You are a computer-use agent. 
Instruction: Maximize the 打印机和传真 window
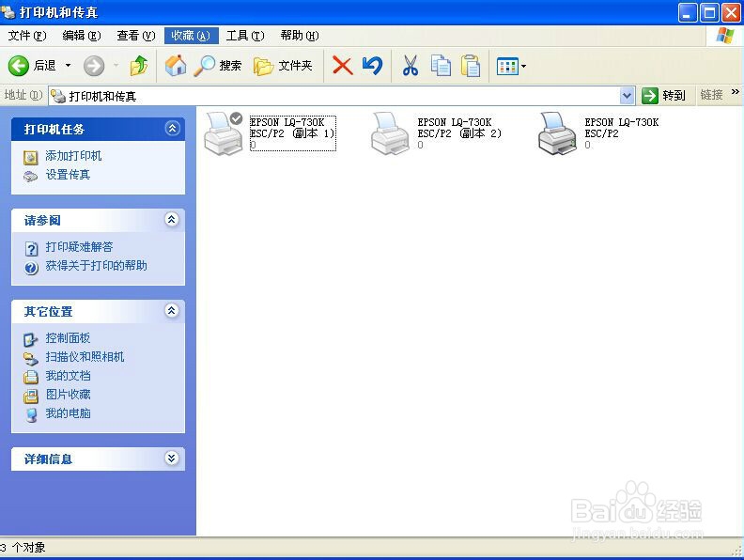point(709,13)
